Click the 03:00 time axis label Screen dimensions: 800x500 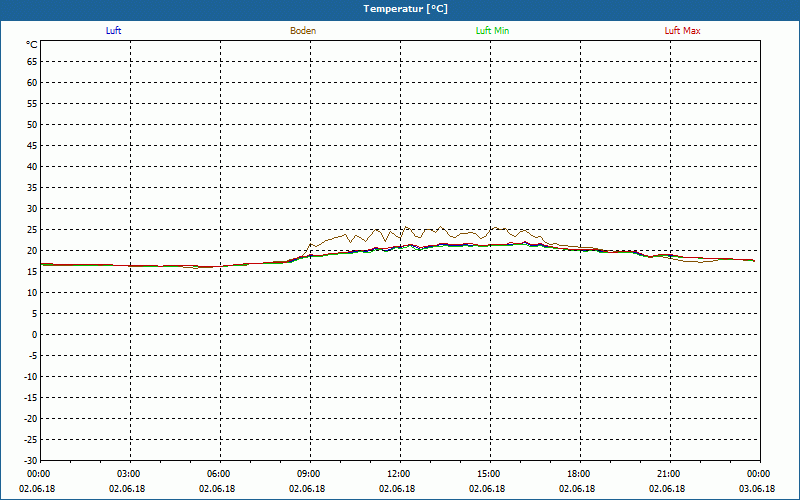(129, 474)
